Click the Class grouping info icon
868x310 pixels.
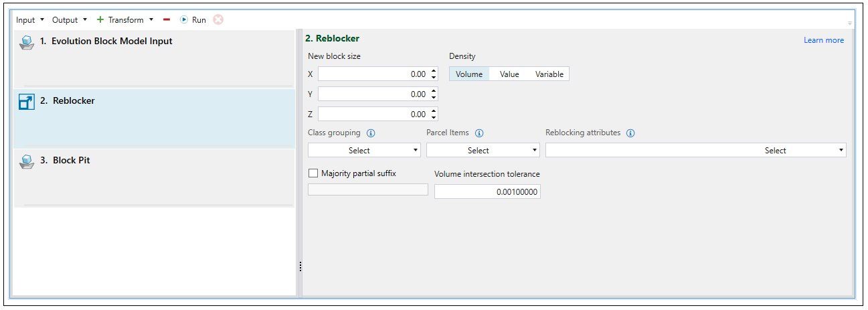point(371,133)
